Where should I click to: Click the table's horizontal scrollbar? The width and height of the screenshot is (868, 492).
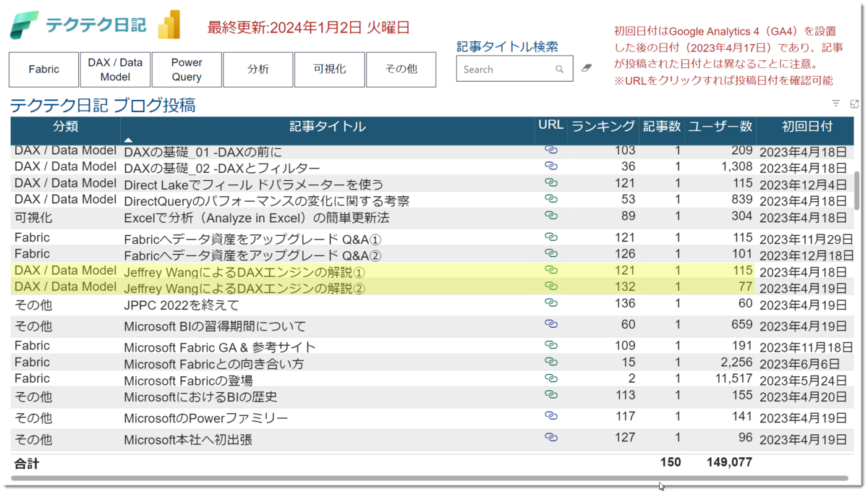[x=430, y=478]
